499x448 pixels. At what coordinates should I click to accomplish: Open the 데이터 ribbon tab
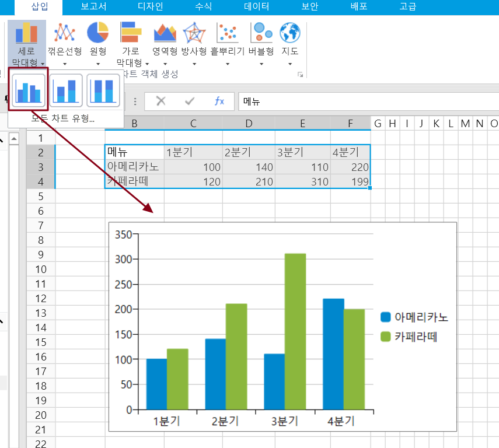coord(256,7)
